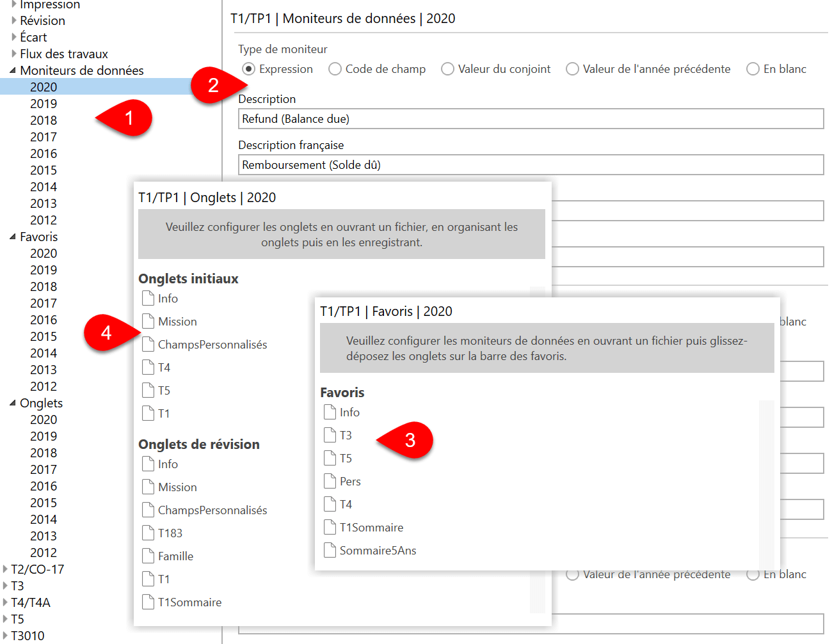Click the T4 page icon under Onglets initiaux
Image resolution: width=832 pixels, height=644 pixels.
coord(148,368)
